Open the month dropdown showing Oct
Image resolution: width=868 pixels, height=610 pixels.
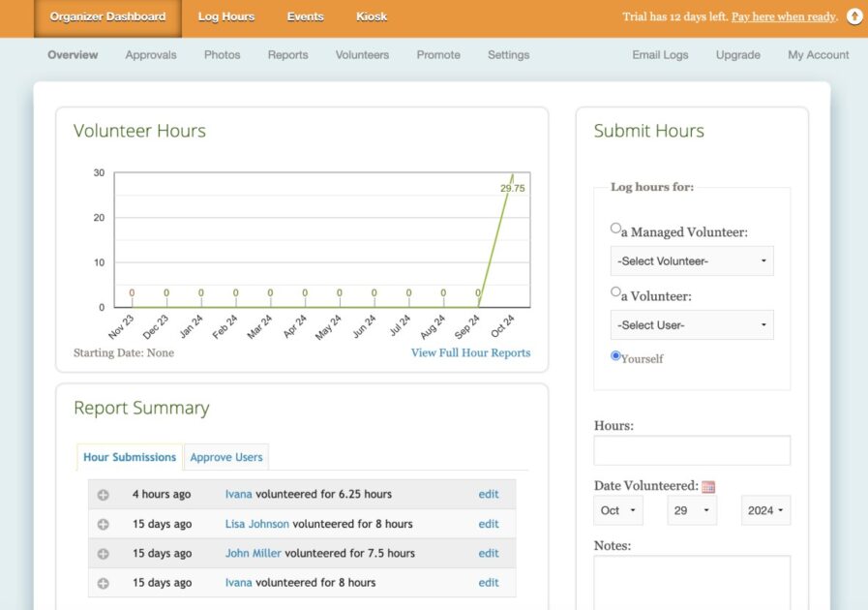pos(618,510)
